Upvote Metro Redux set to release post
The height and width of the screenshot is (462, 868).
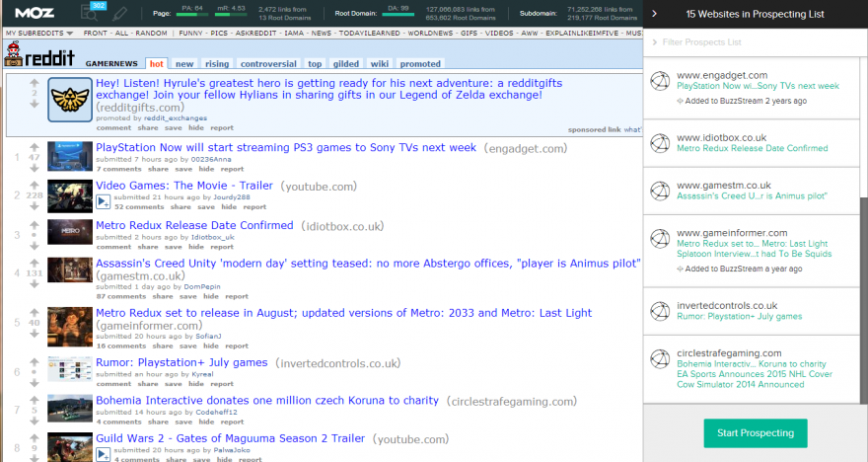point(35,312)
